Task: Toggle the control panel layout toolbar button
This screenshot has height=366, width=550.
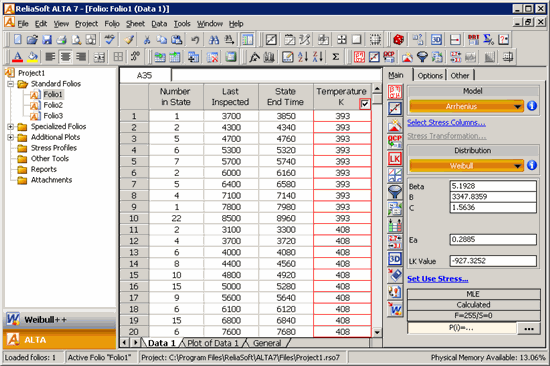Action: 247,39
